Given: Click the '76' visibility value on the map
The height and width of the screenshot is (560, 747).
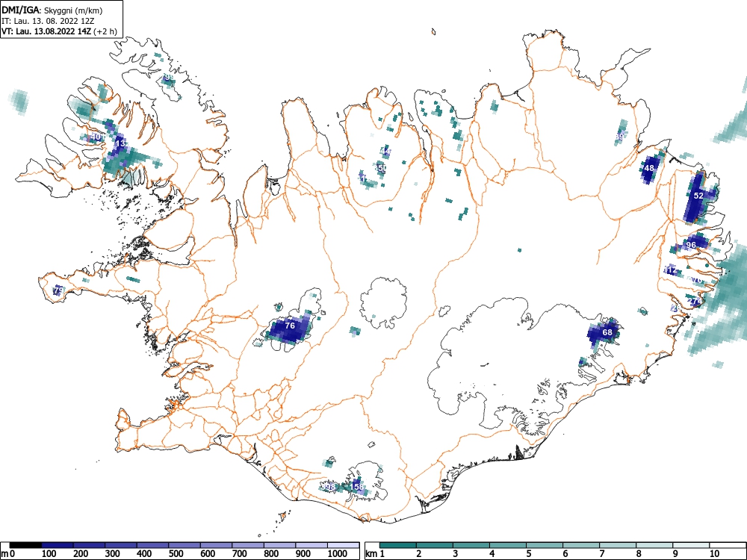Looking at the screenshot, I should click(x=290, y=326).
